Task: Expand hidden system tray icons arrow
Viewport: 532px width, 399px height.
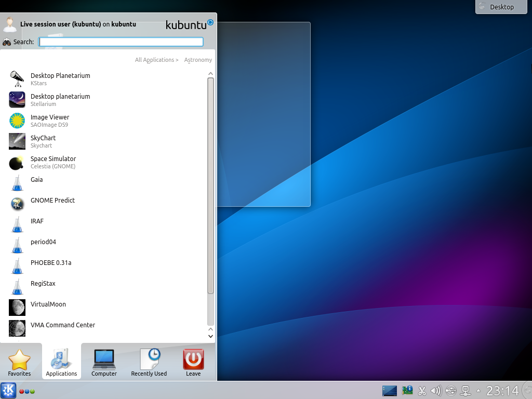Action: [x=478, y=391]
